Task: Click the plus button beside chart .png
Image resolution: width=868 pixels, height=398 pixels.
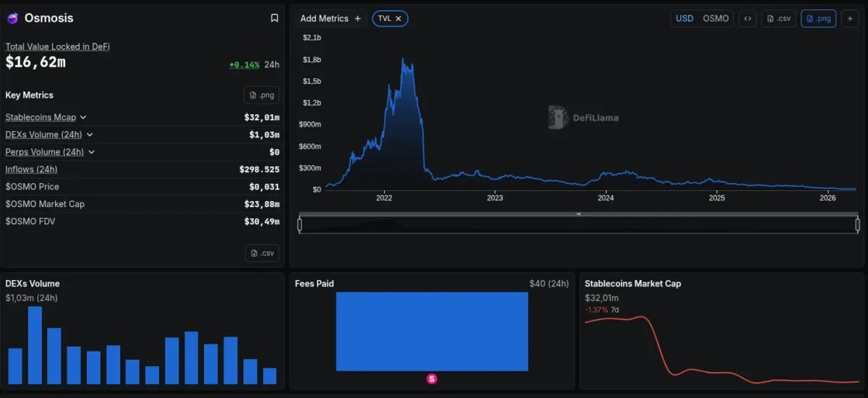Action: 851,18
